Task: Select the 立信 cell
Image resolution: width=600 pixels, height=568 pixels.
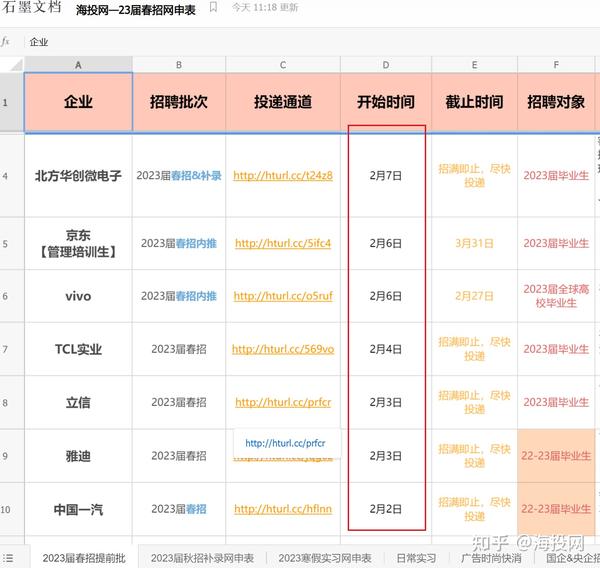Action: pos(78,402)
